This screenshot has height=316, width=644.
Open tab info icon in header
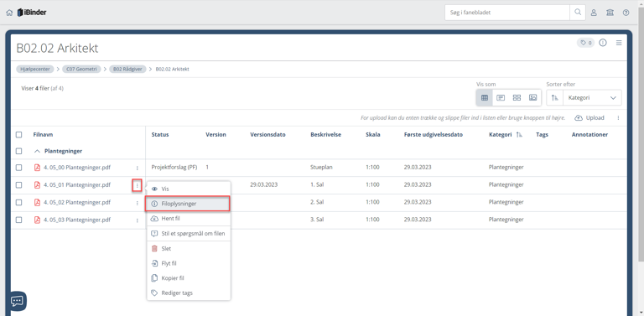pos(603,43)
